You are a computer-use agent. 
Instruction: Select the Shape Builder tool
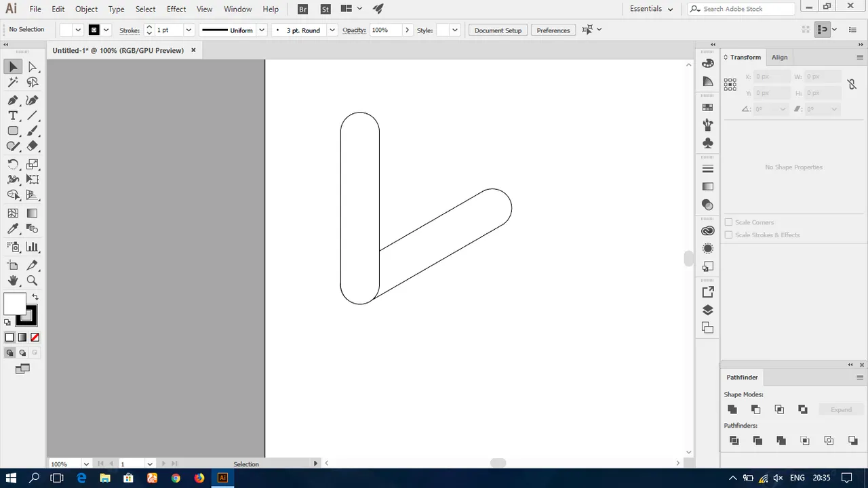pos(13,195)
